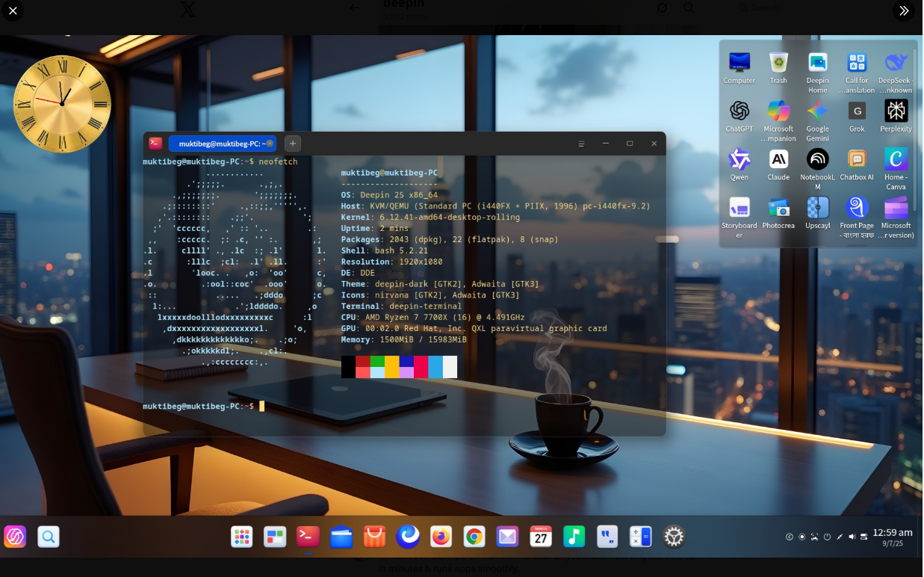Expand the collapsed tray arrow

pyautogui.click(x=790, y=537)
